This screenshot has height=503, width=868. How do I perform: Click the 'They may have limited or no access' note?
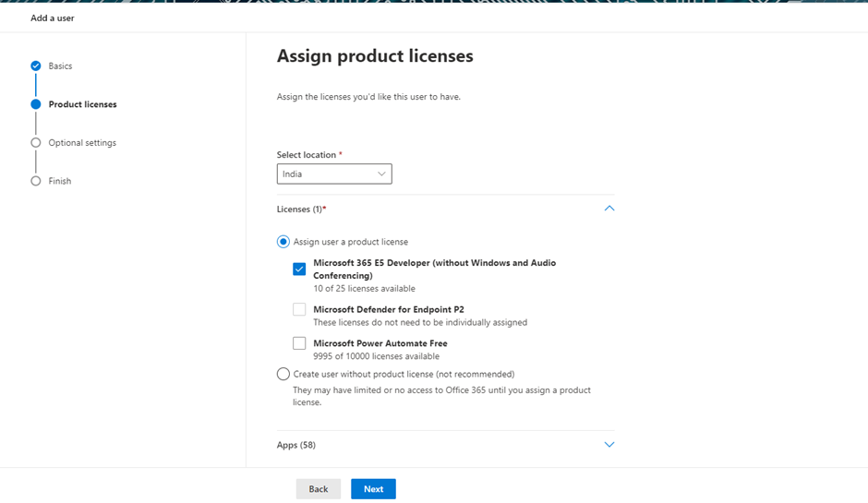(441, 396)
